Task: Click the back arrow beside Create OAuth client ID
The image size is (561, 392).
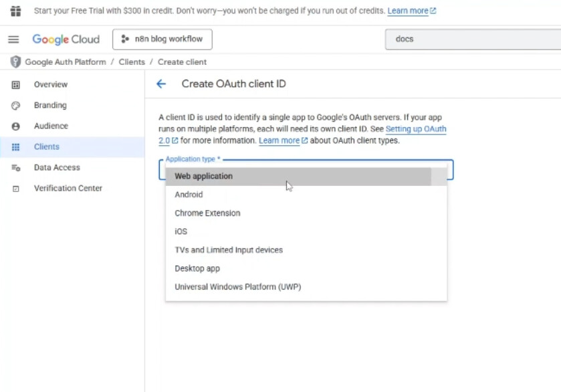Action: tap(161, 84)
